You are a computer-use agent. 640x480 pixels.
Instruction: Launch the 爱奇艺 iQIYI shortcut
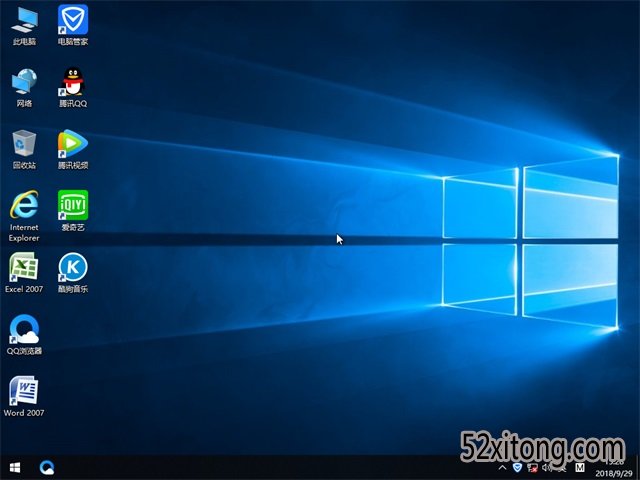pyautogui.click(x=73, y=211)
